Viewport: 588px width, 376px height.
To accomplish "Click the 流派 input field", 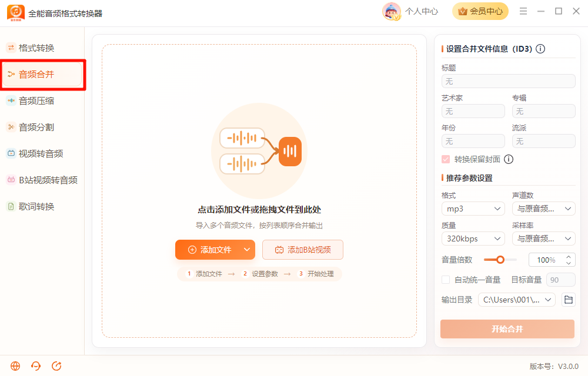I will coord(543,141).
